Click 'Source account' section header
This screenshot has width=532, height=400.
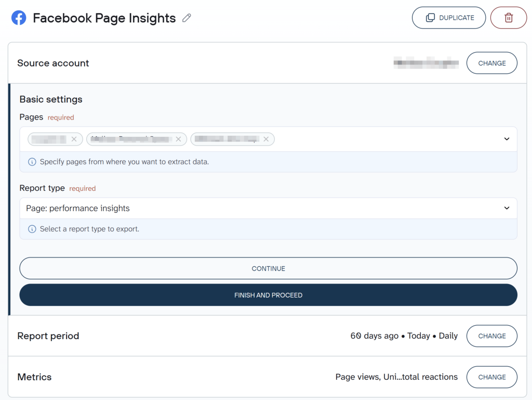(x=53, y=63)
